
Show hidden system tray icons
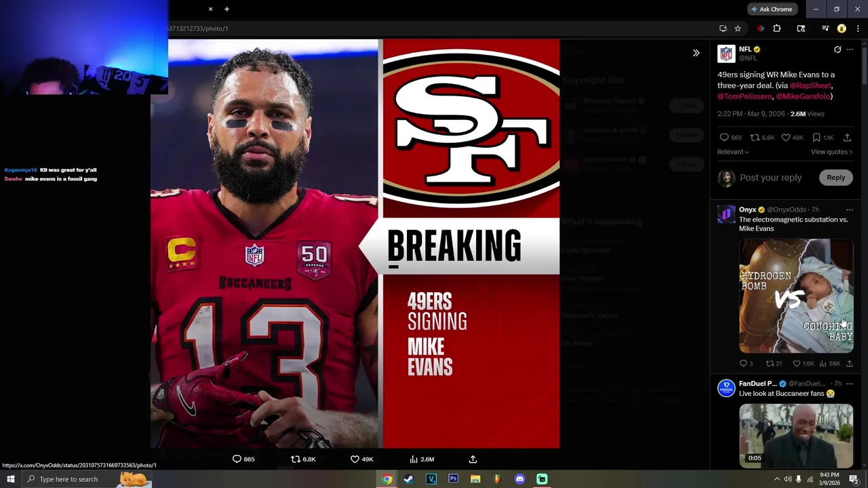[776, 479]
